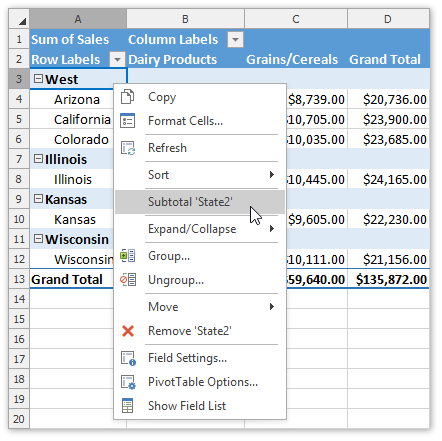Click the Group icon in context menu
The width and height of the screenshot is (442, 441).
click(127, 256)
